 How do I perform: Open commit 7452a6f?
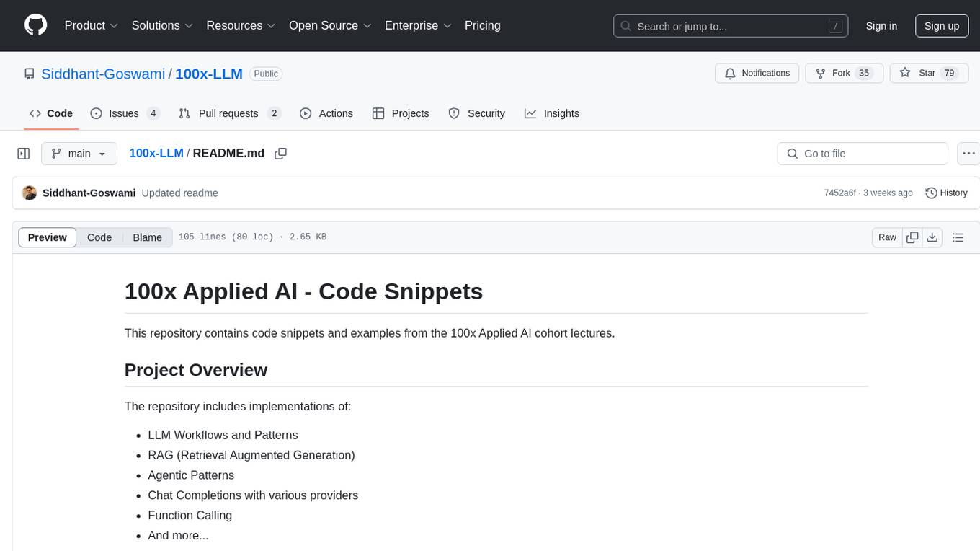(839, 193)
